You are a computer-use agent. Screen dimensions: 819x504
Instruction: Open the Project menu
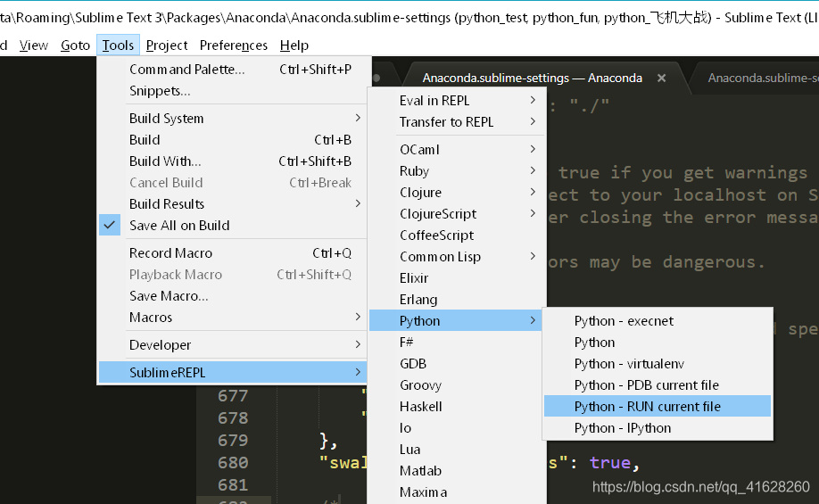167,45
